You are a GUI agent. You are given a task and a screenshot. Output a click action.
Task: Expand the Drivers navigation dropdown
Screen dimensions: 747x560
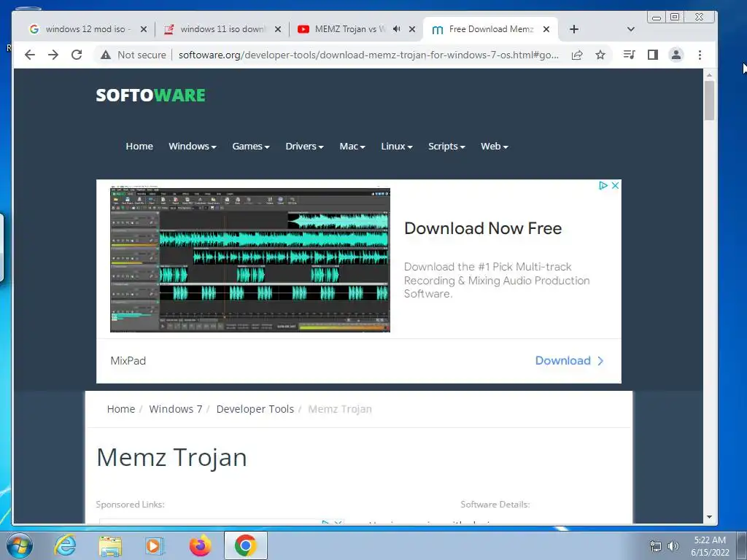pos(304,146)
